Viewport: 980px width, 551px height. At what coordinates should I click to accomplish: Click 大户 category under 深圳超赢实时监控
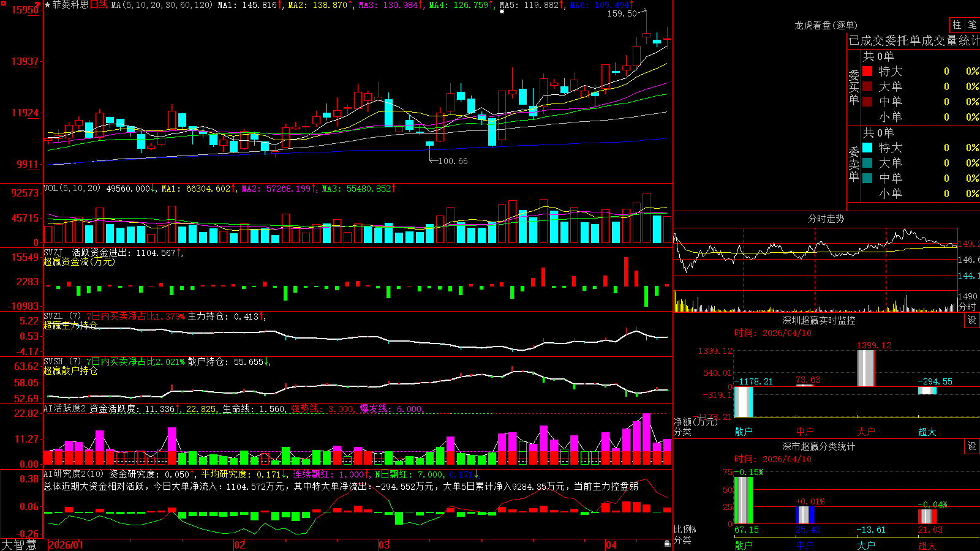(866, 432)
